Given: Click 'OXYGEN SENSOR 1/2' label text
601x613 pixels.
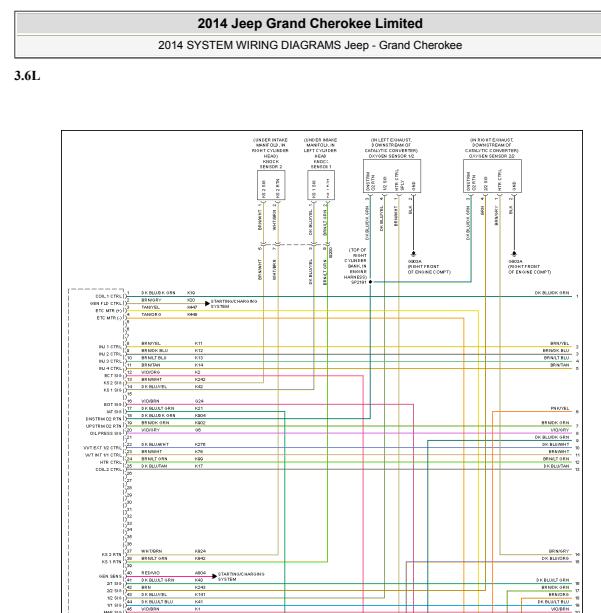Looking at the screenshot, I should click(x=391, y=156).
